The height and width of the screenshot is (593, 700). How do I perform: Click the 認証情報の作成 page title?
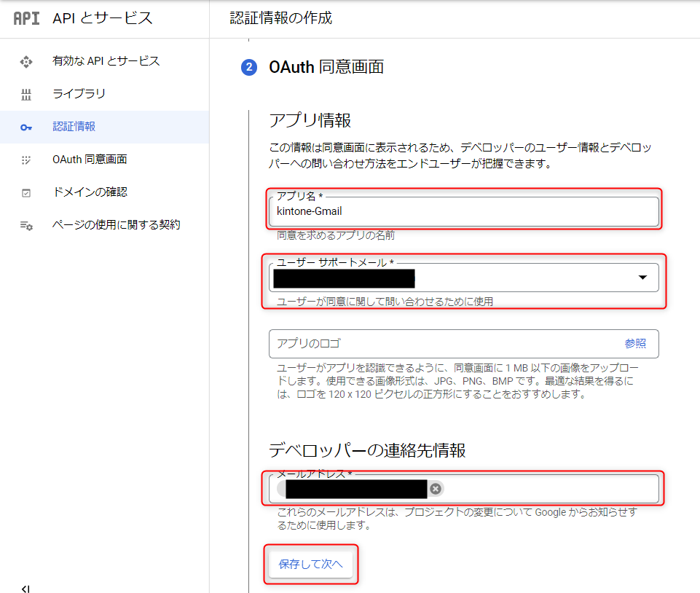281,19
